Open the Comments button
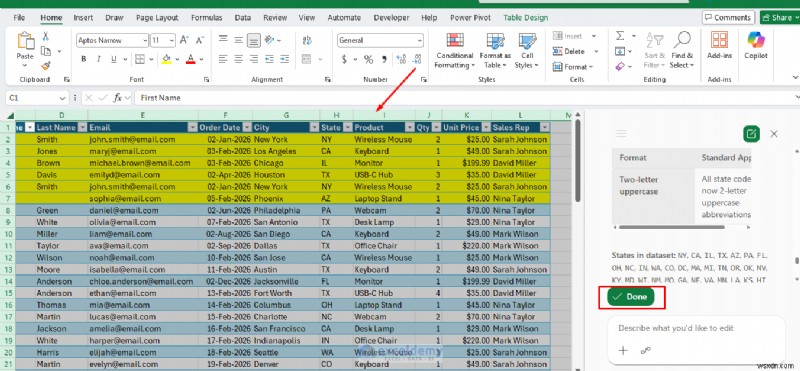This screenshot has width=800, height=371. click(x=728, y=17)
